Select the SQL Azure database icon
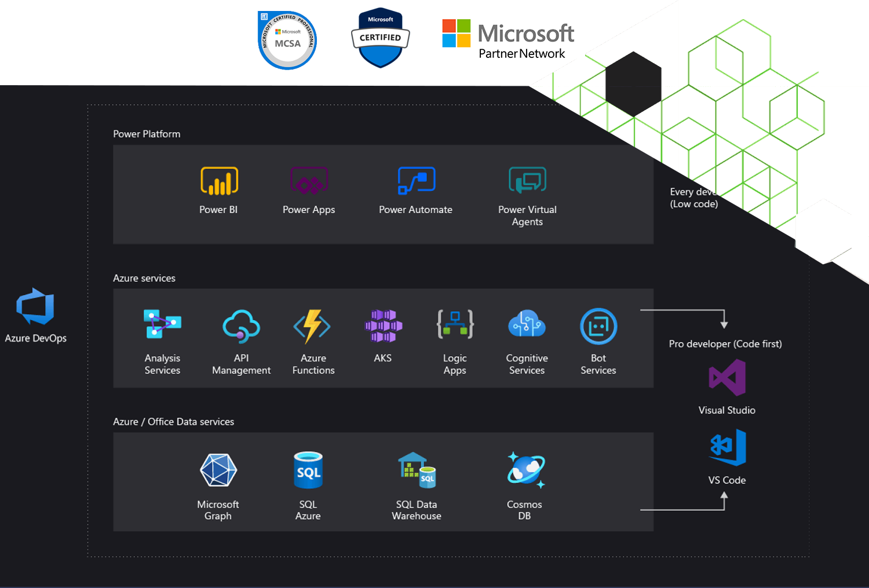869x588 pixels. click(308, 470)
